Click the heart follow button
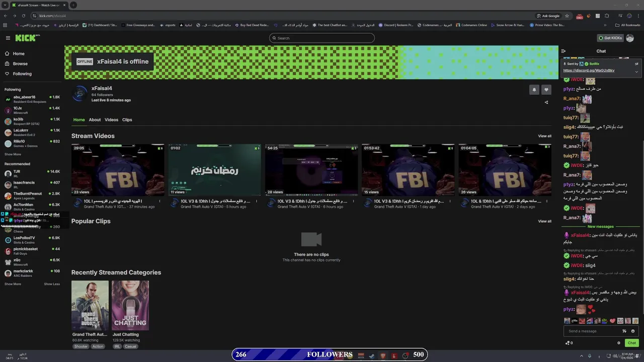644x362 pixels. pos(546,89)
